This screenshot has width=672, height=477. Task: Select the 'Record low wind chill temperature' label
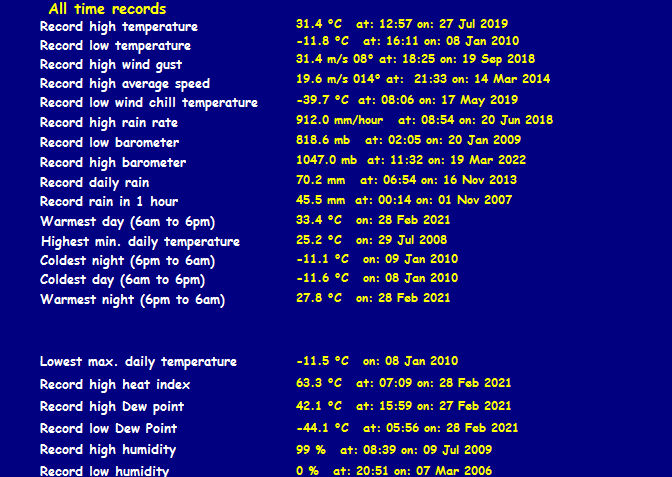pos(149,103)
